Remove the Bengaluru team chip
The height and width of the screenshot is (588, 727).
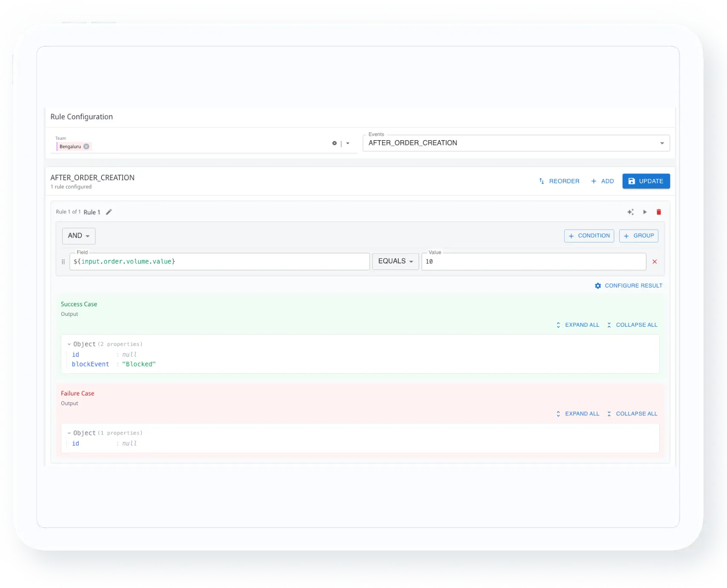tap(86, 146)
